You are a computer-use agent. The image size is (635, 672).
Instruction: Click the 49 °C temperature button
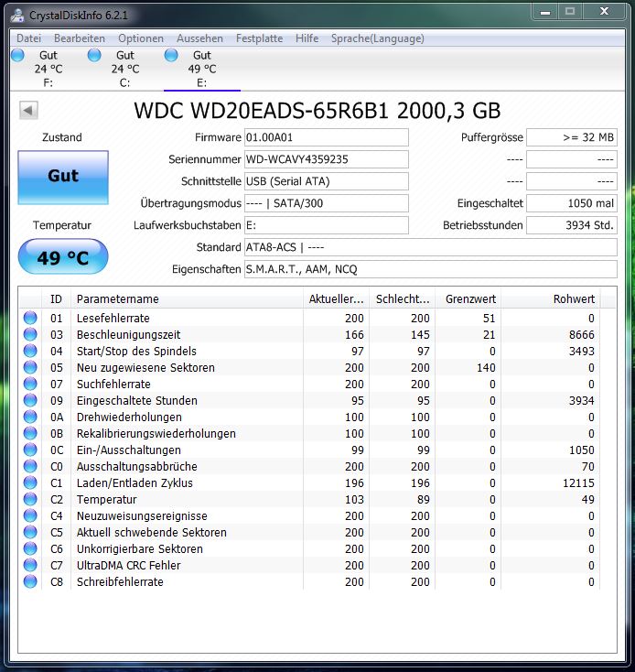63,256
